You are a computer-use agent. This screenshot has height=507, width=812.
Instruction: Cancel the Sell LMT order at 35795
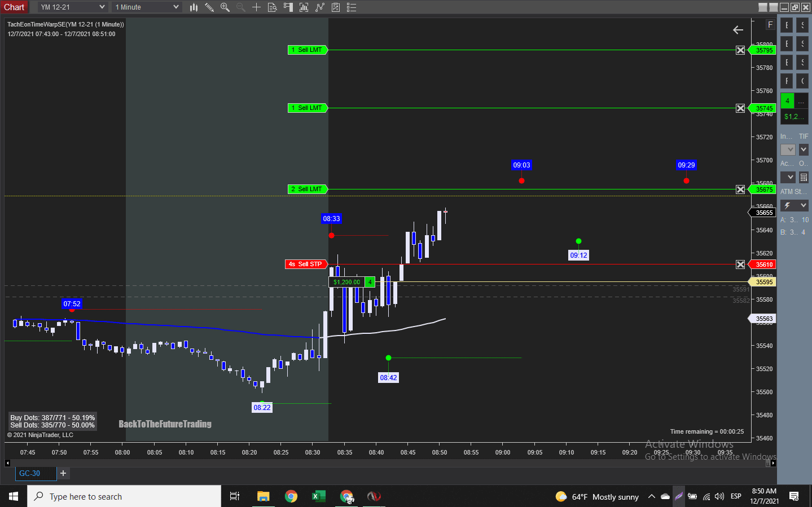point(740,50)
